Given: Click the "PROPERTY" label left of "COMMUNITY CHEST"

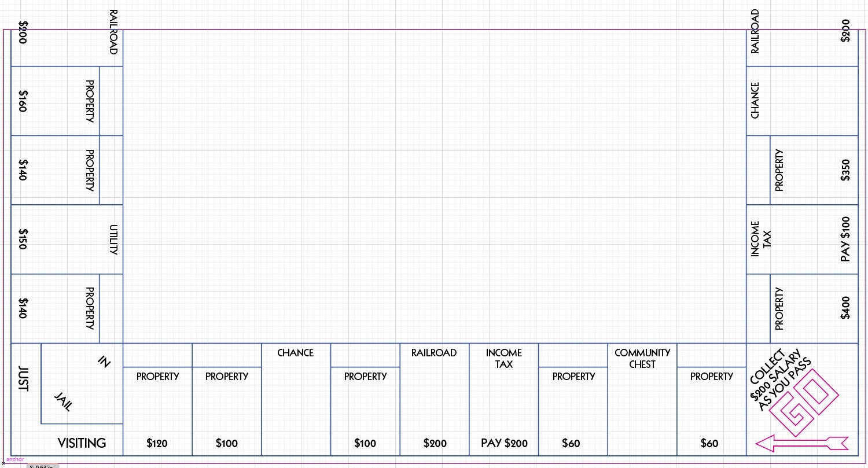Looking at the screenshot, I should tap(573, 377).
